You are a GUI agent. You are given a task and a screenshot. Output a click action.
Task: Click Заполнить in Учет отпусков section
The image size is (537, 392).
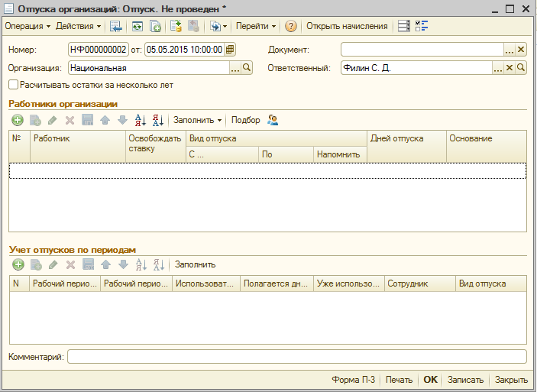(x=195, y=264)
